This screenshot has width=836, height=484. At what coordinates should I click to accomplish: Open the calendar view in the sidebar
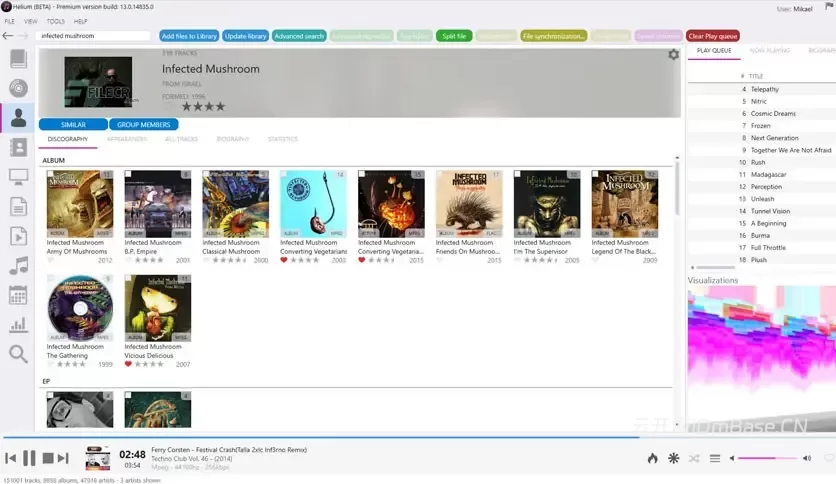[18, 295]
